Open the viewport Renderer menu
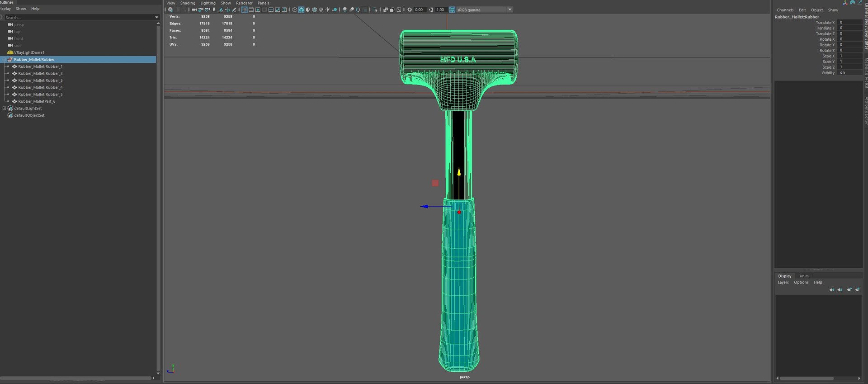Image resolution: width=868 pixels, height=384 pixels. click(244, 3)
